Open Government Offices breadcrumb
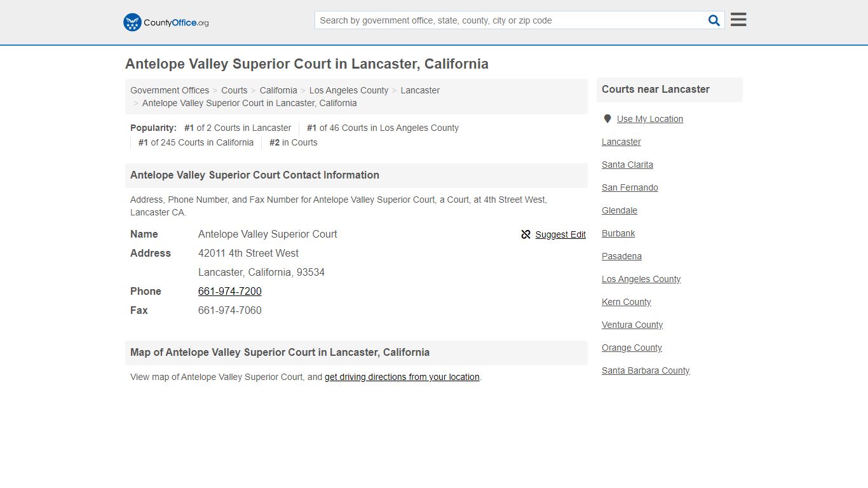This screenshot has height=488, width=868. [170, 90]
